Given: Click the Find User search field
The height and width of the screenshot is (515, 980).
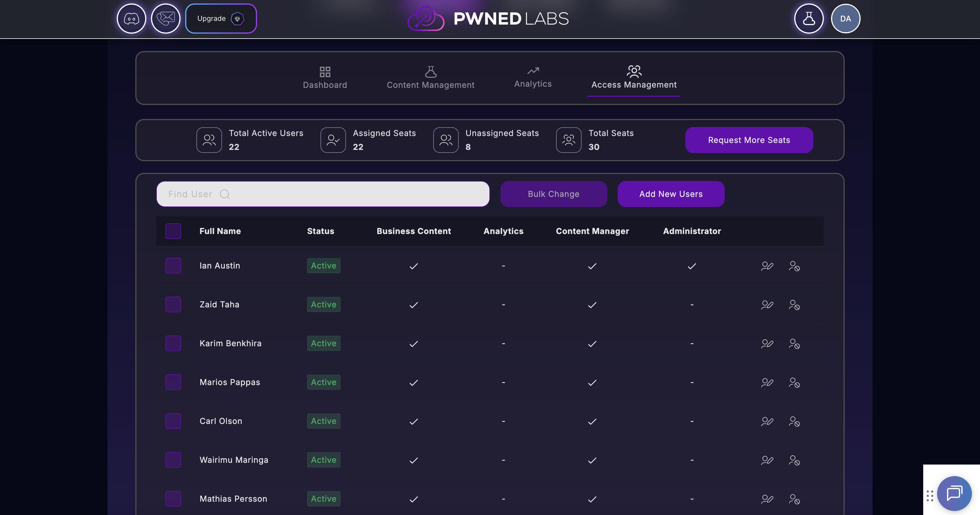Looking at the screenshot, I should point(323,194).
